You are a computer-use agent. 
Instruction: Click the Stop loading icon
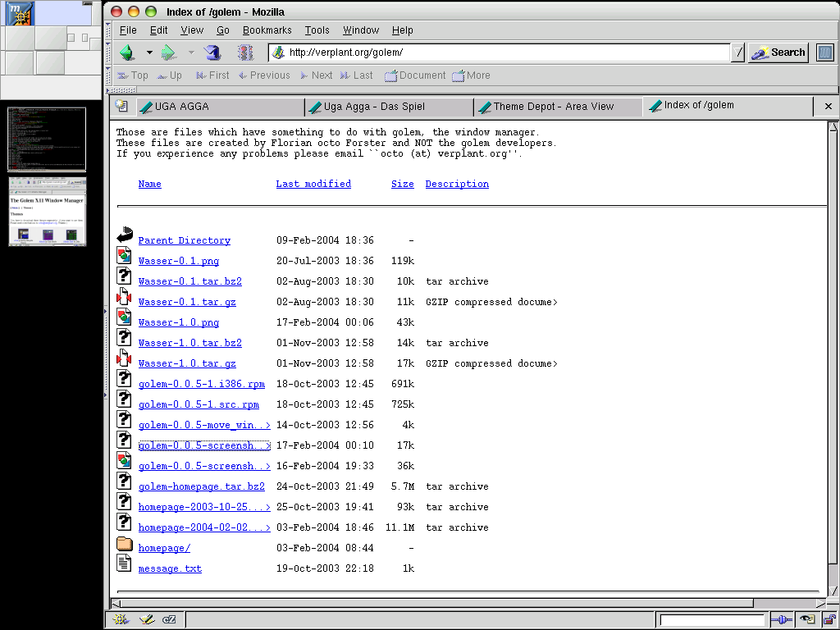(245, 52)
